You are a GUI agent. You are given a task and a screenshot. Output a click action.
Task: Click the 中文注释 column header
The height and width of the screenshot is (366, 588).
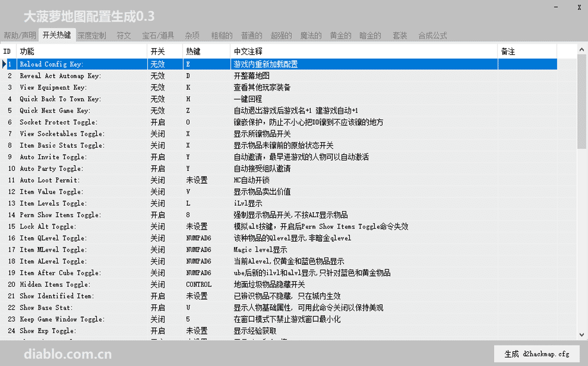pyautogui.click(x=363, y=51)
